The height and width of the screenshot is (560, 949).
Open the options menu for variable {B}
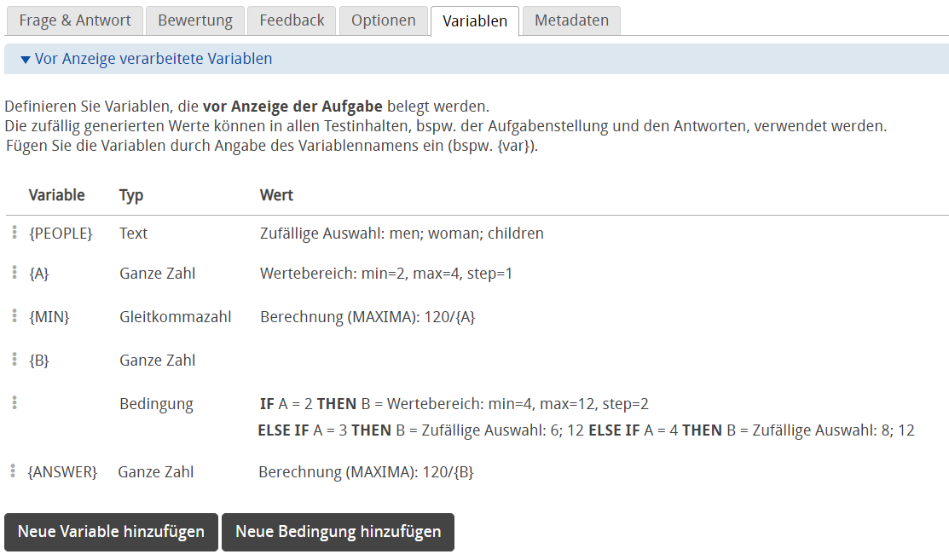[x=14, y=359]
